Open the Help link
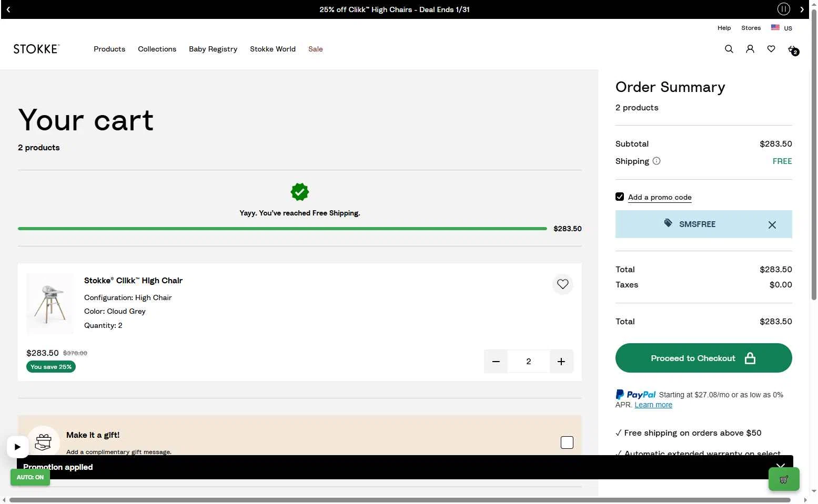 724,28
